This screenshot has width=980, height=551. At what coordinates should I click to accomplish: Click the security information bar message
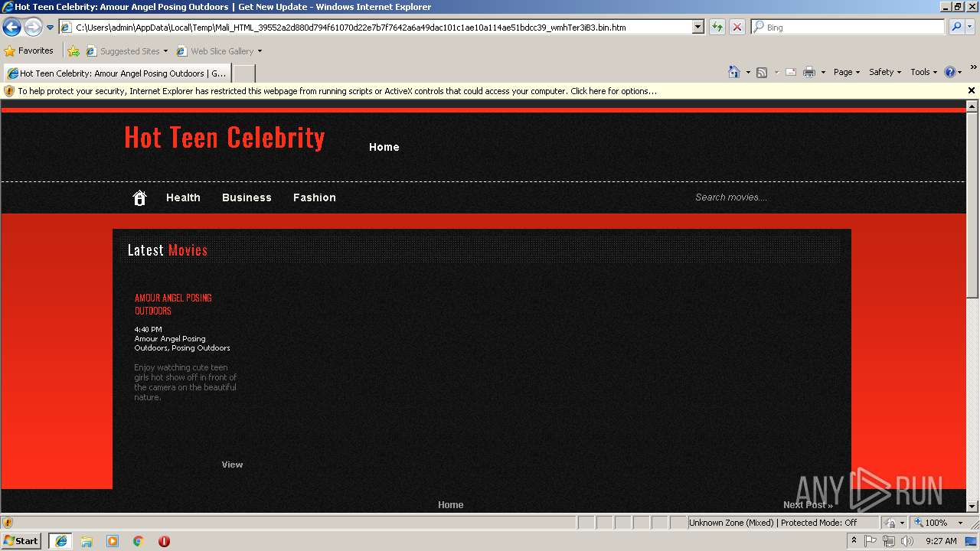337,91
